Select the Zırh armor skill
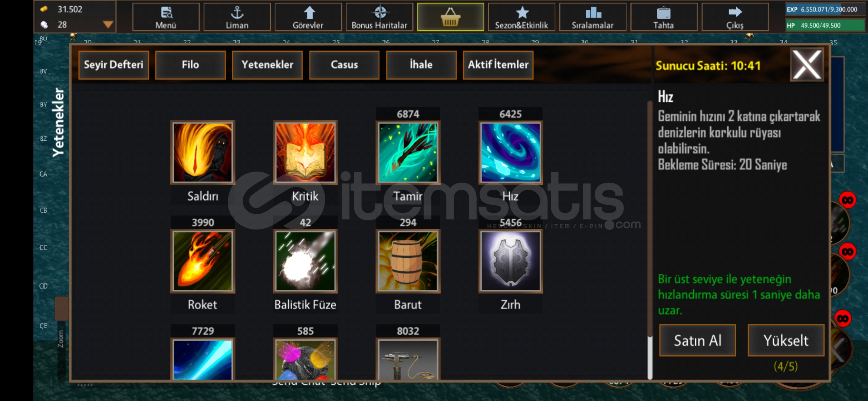This screenshot has width=868, height=401. click(510, 261)
